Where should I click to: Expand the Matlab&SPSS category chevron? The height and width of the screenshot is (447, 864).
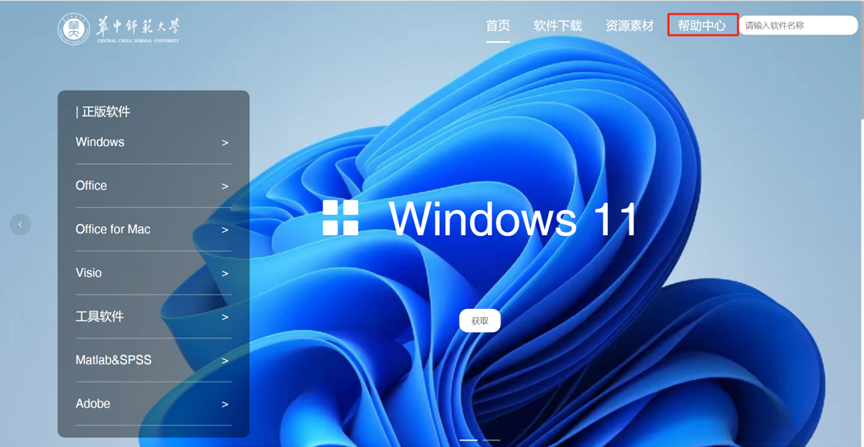[x=225, y=360]
